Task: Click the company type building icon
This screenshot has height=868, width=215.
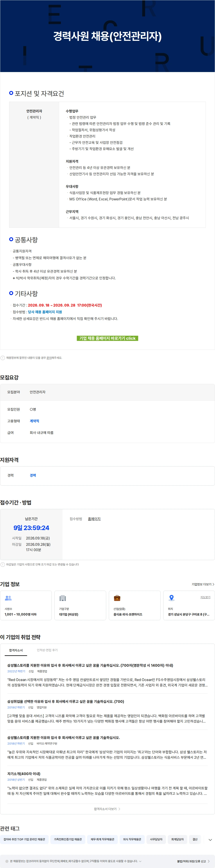Action: (x=62, y=598)
